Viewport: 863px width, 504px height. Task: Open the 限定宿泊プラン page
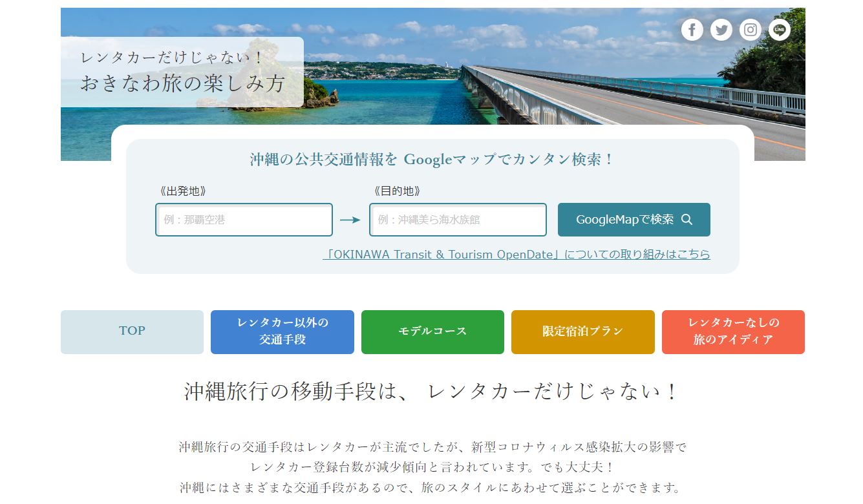[x=582, y=331]
